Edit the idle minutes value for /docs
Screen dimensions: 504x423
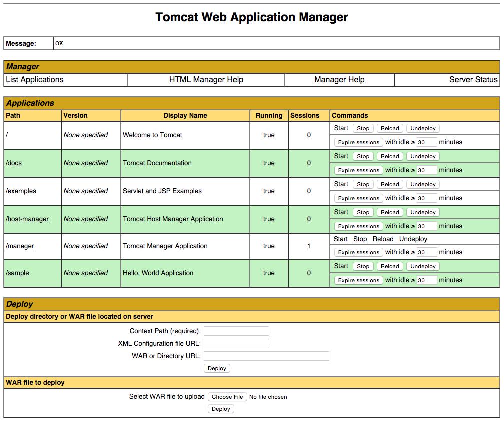pos(427,170)
